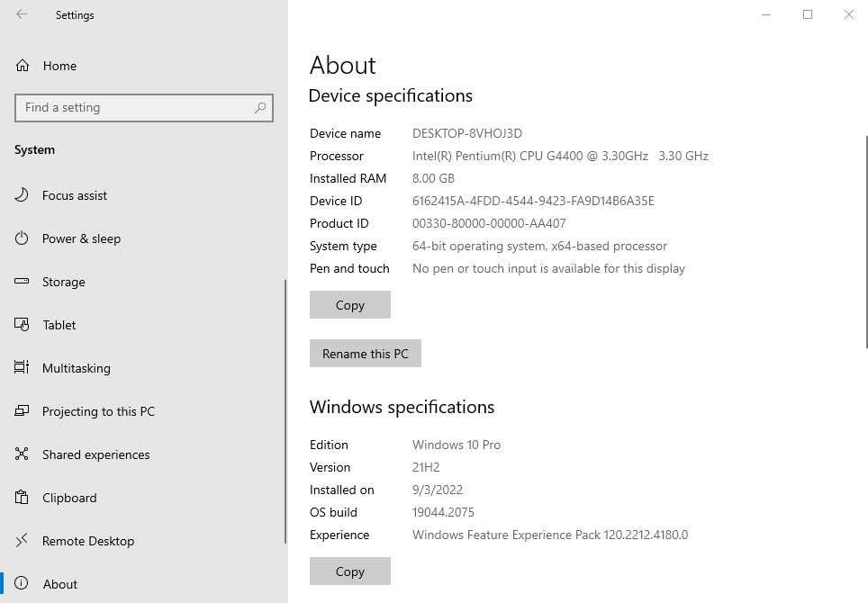Image resolution: width=868 pixels, height=603 pixels.
Task: Select the Multitasking icon
Action: (x=22, y=367)
